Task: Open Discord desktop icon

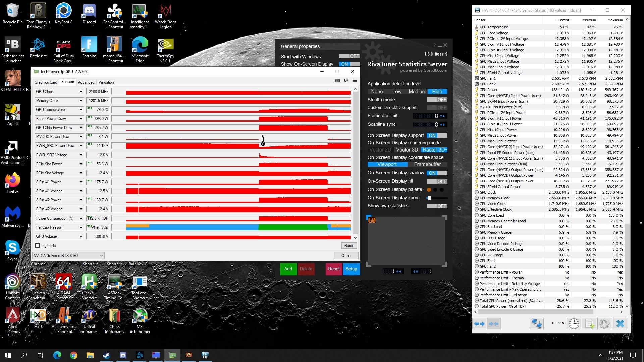Action: pyautogui.click(x=89, y=14)
